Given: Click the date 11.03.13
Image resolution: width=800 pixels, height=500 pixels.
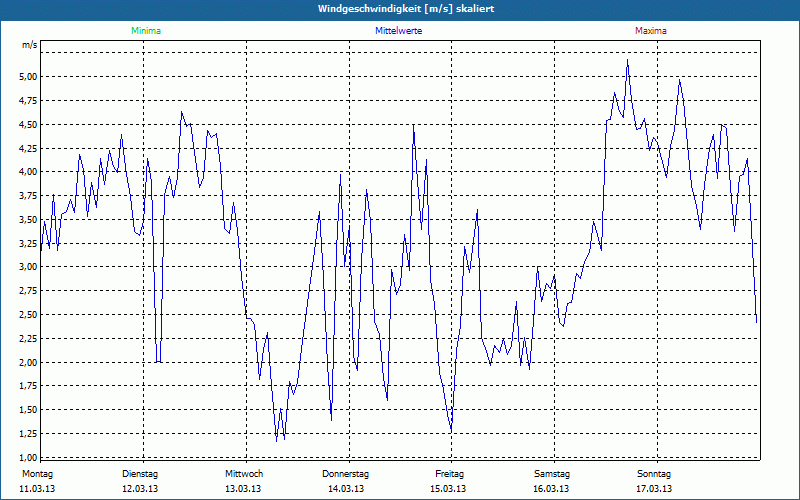Looking at the screenshot, I should click(37, 489).
